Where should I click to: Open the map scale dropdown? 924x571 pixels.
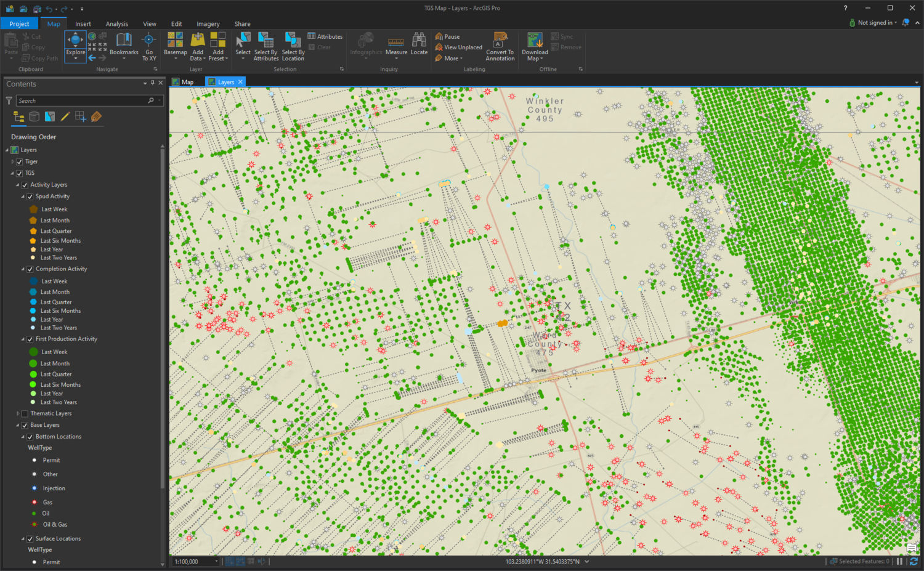[x=216, y=561]
